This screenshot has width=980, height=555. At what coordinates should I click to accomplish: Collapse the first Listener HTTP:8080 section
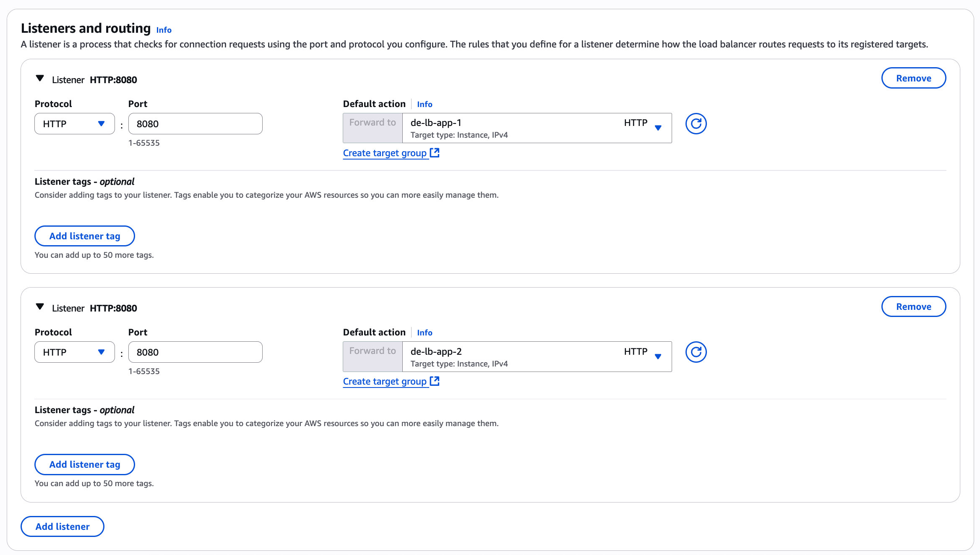[x=40, y=79]
